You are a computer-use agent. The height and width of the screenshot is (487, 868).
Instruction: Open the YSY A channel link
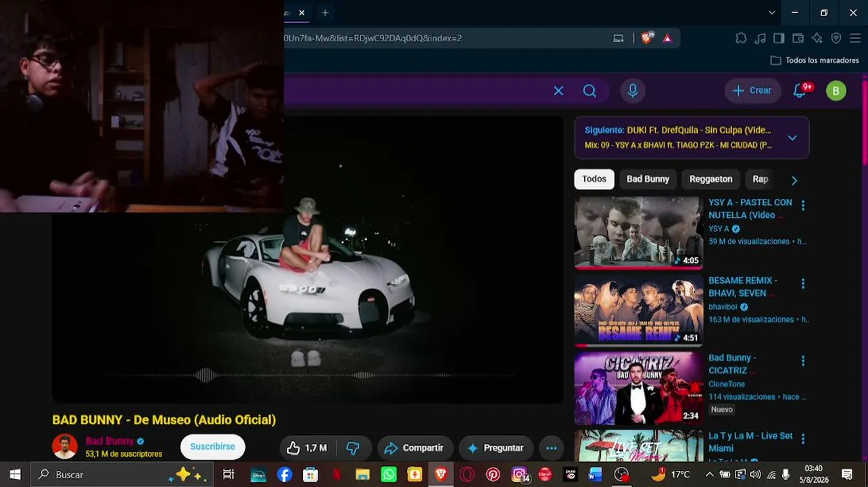point(719,229)
